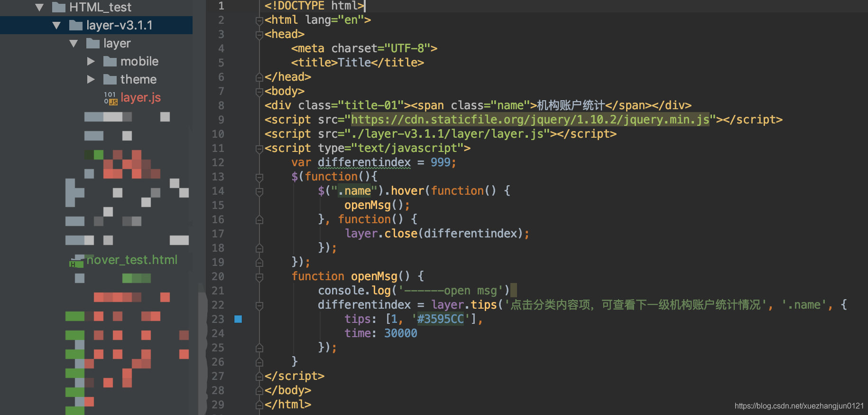Image resolution: width=868 pixels, height=415 pixels.
Task: Open layer.js in the project tree
Action: click(140, 97)
